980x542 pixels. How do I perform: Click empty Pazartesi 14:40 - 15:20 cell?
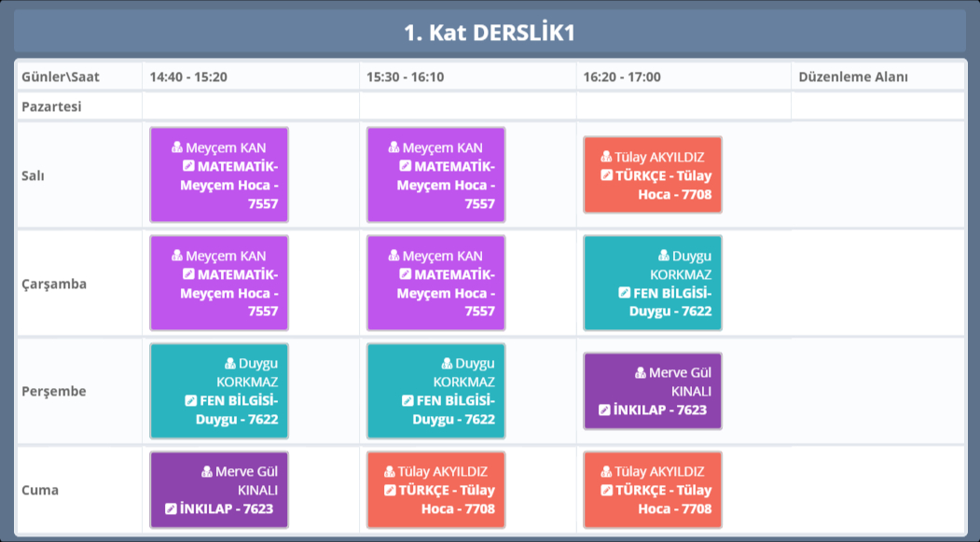250,106
